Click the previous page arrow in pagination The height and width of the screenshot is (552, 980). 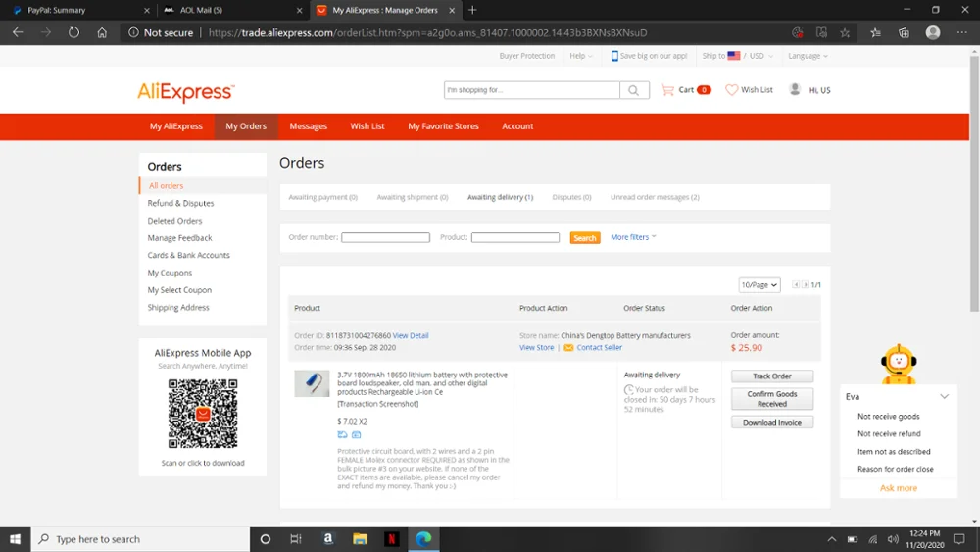coord(796,285)
